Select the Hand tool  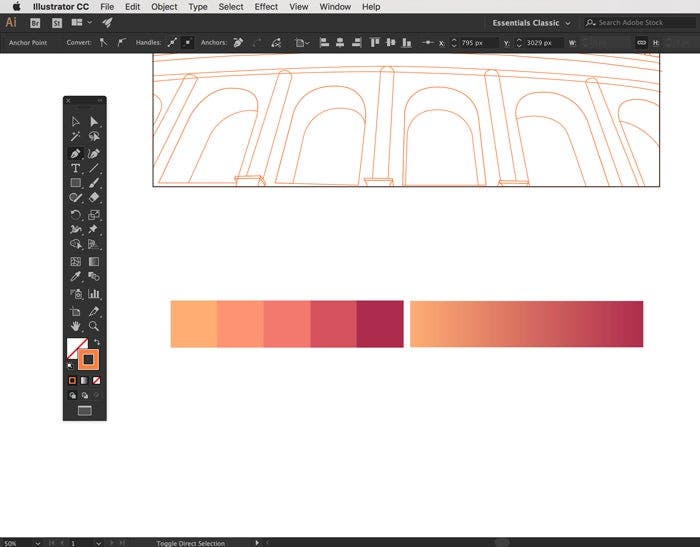(75, 326)
